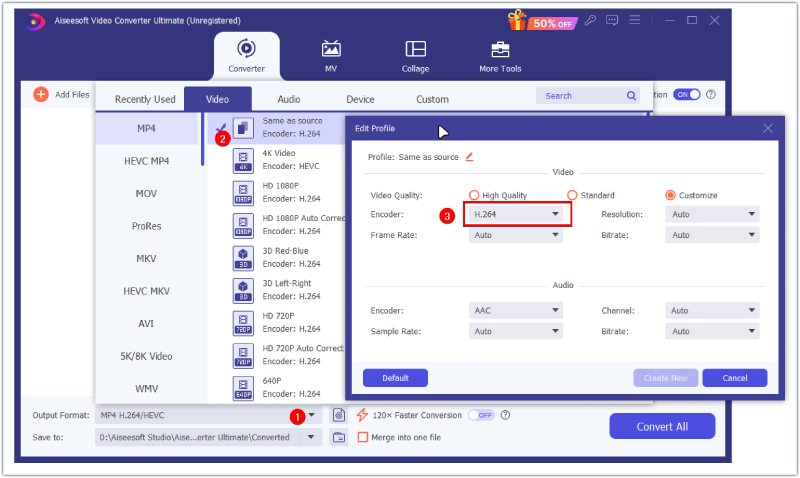Viewport: 800px width, 478px height.
Task: Click the HD 720P Auto Correct preset icon
Action: pos(243,356)
